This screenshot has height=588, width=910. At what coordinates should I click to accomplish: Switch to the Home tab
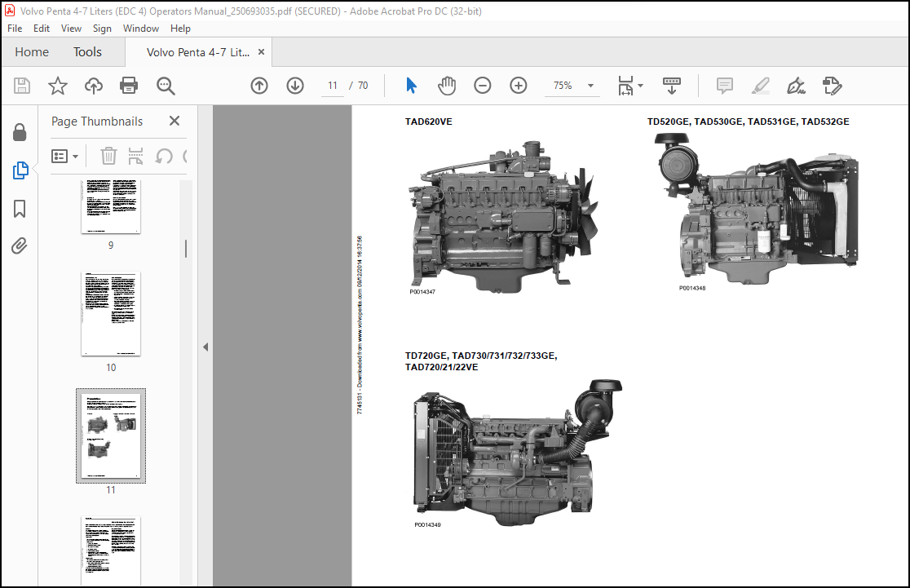(x=32, y=52)
